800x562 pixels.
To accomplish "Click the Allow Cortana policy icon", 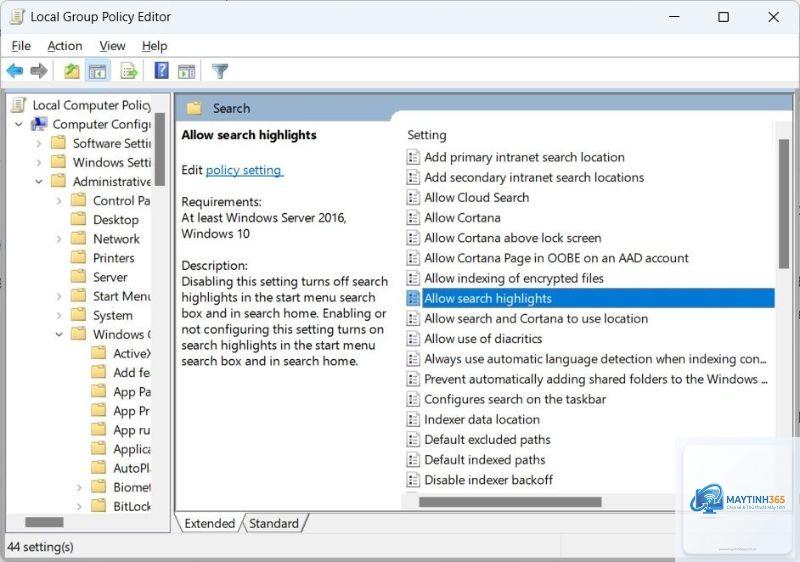I will tap(413, 218).
